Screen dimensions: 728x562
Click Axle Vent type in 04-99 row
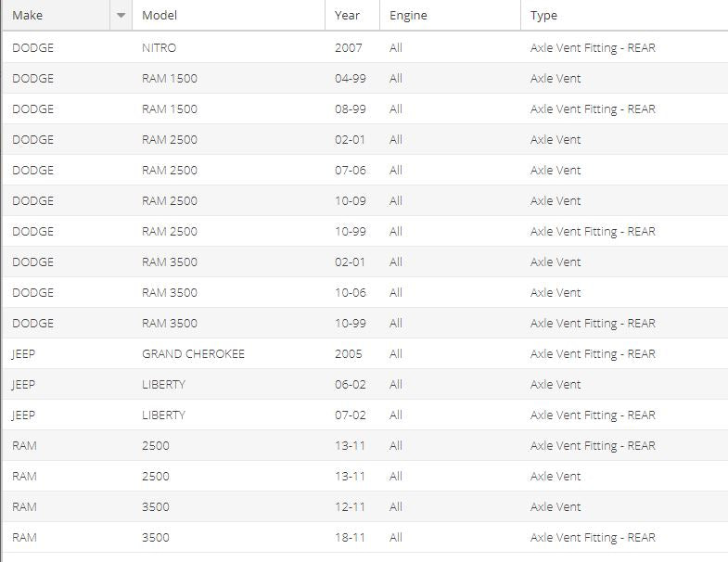556,79
